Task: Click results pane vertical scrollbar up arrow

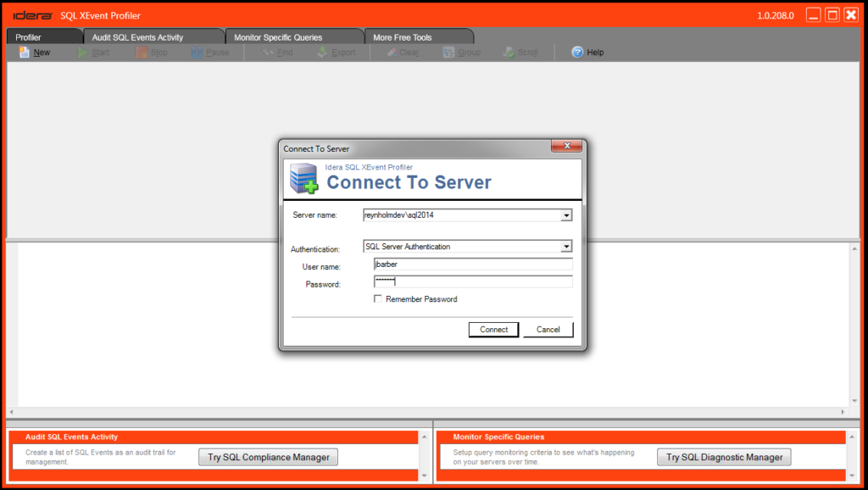Action: [x=854, y=248]
